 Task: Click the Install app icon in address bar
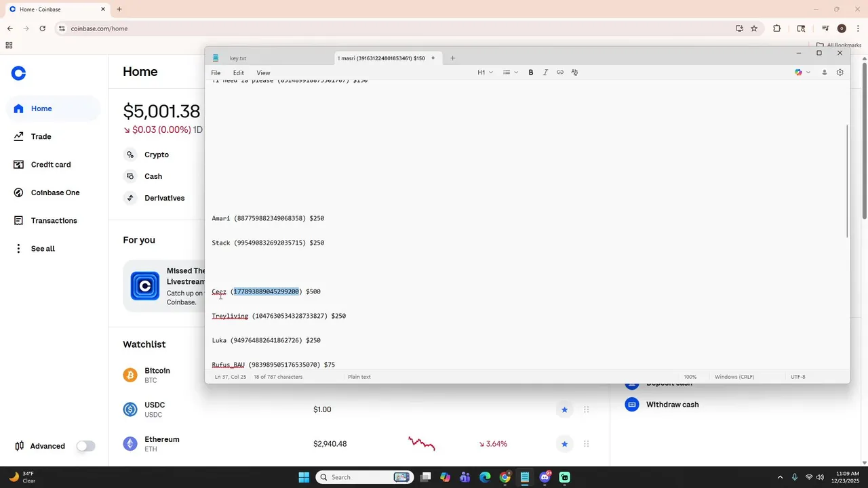739,28
